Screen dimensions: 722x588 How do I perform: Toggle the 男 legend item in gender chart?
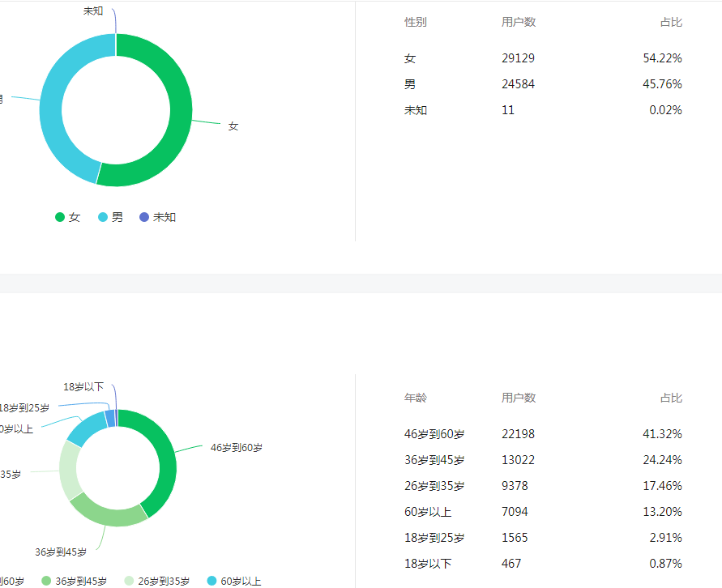(x=111, y=217)
